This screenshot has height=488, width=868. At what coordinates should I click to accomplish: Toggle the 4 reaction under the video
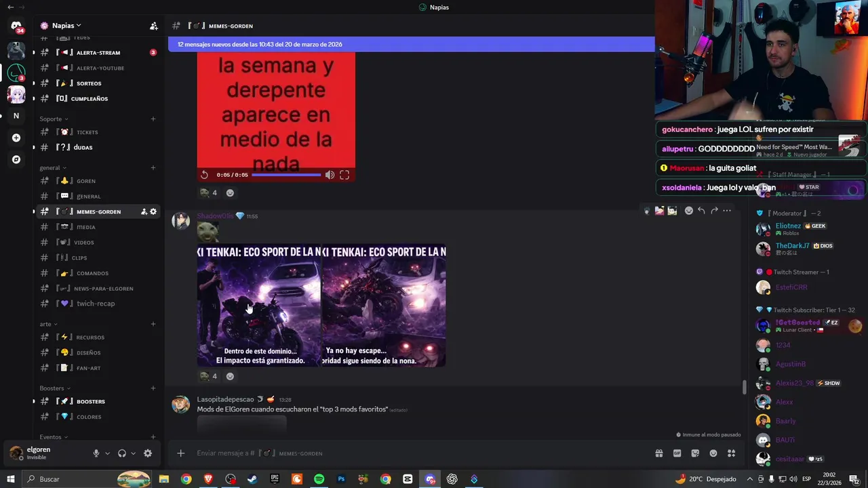(208, 193)
